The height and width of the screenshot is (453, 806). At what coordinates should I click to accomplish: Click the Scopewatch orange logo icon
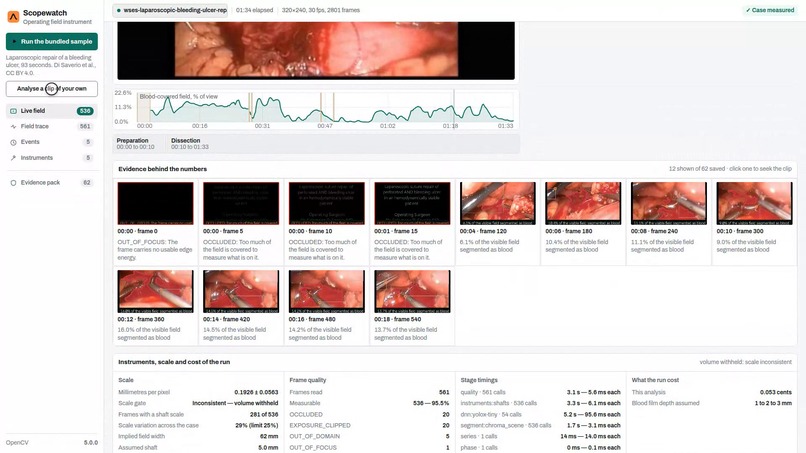click(x=13, y=16)
